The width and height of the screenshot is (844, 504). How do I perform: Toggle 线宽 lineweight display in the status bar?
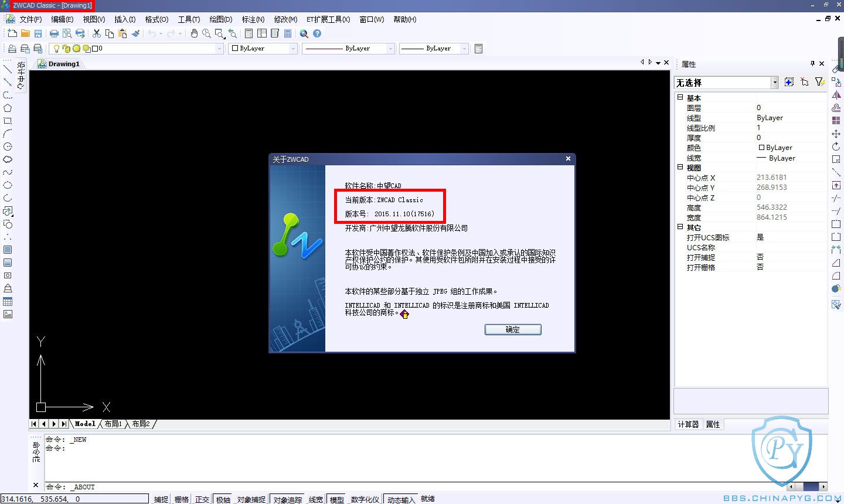[316, 499]
